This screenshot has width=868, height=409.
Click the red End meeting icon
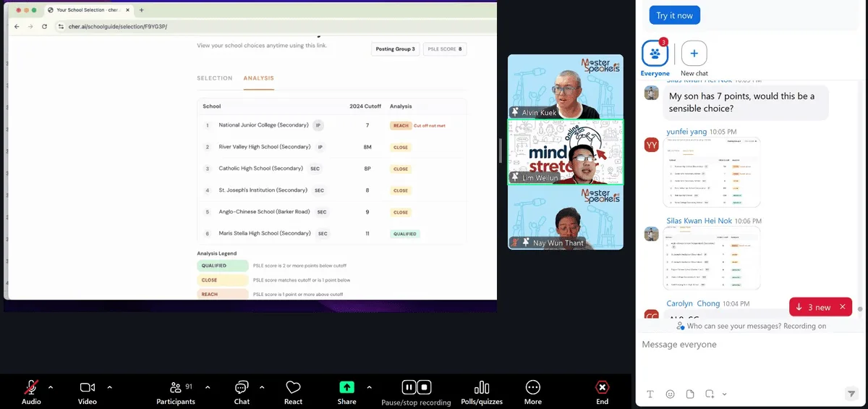pyautogui.click(x=603, y=387)
